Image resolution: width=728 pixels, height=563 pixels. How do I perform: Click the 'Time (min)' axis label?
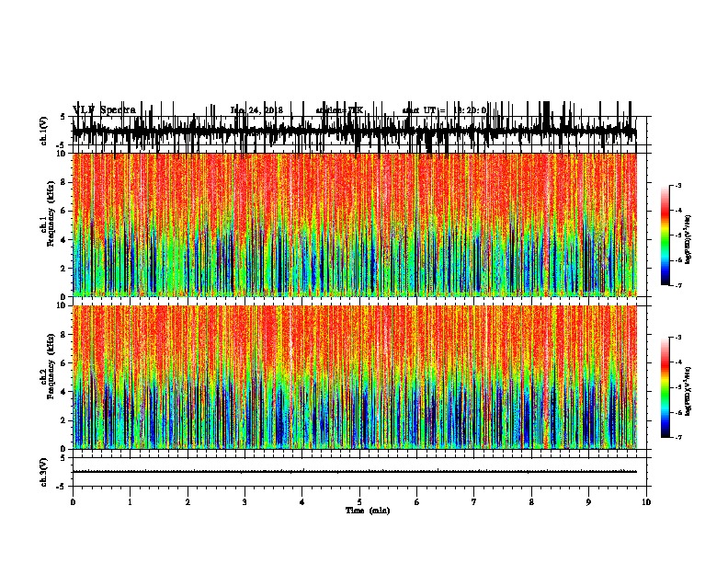[x=368, y=511]
